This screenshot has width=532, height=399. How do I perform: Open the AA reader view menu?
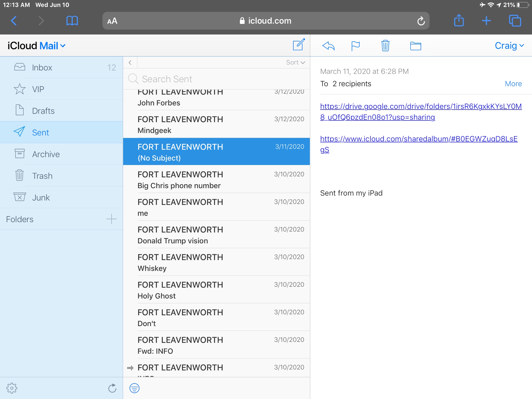click(112, 21)
